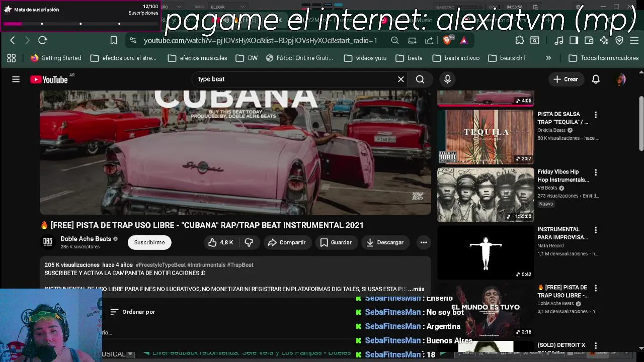
Task: Open the 'beats' bookmark folder
Action: tap(409, 58)
